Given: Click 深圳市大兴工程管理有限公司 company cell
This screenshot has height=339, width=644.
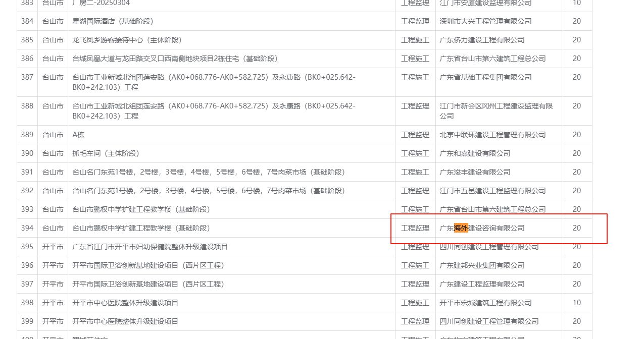Looking at the screenshot, I should [485, 21].
